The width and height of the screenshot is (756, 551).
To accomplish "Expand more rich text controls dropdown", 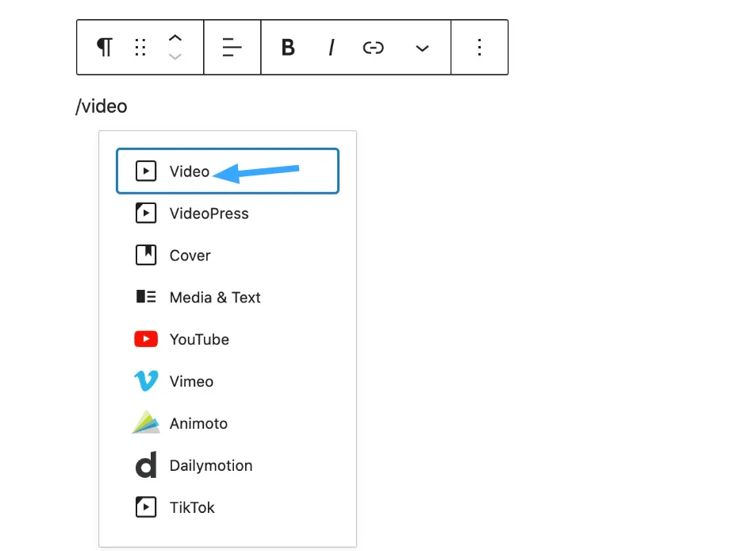I will [x=422, y=48].
